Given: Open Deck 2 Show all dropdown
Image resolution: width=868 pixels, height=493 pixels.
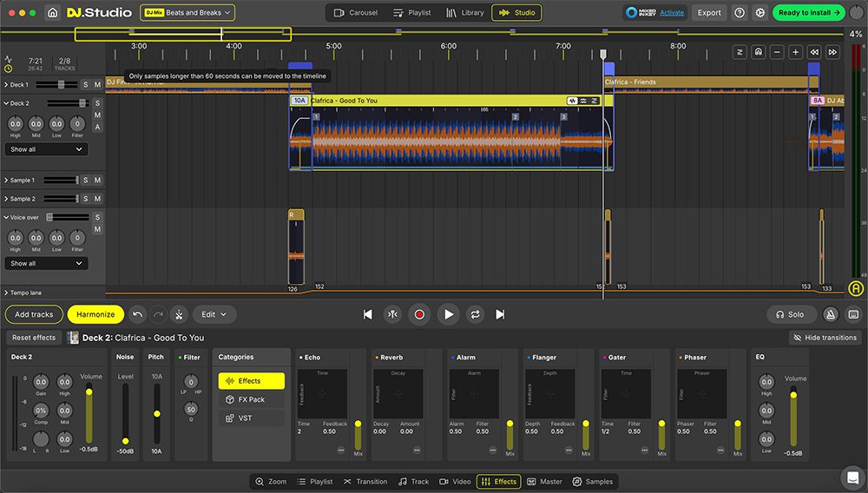Looking at the screenshot, I should tap(46, 149).
